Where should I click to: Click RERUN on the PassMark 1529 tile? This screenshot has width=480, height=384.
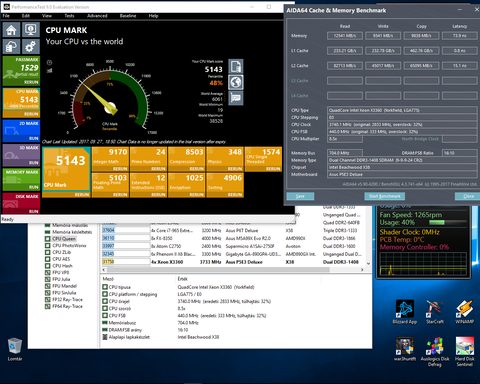click(31, 82)
